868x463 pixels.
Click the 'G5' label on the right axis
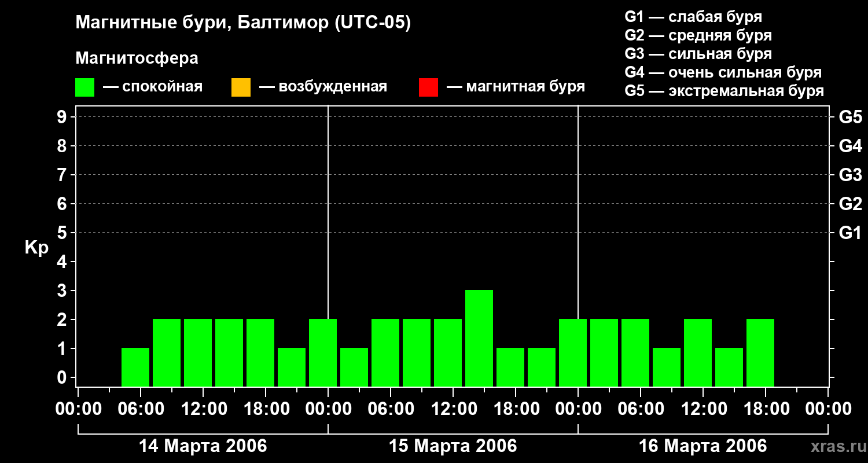pos(850,117)
